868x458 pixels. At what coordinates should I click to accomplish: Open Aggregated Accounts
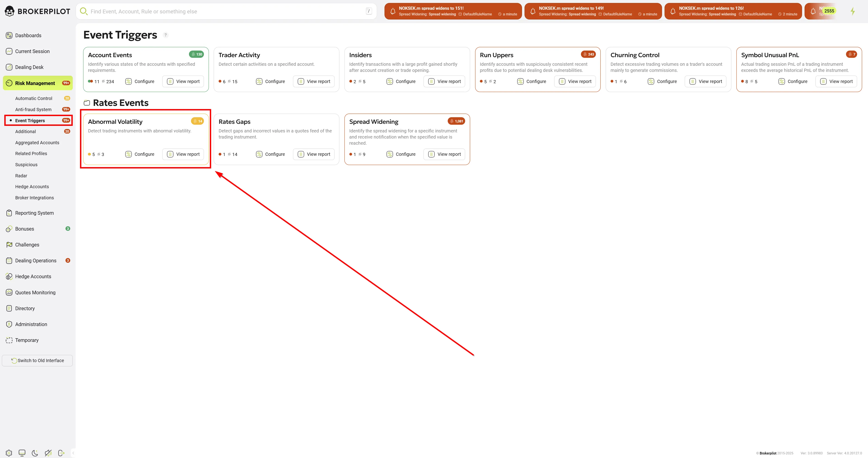37,143
